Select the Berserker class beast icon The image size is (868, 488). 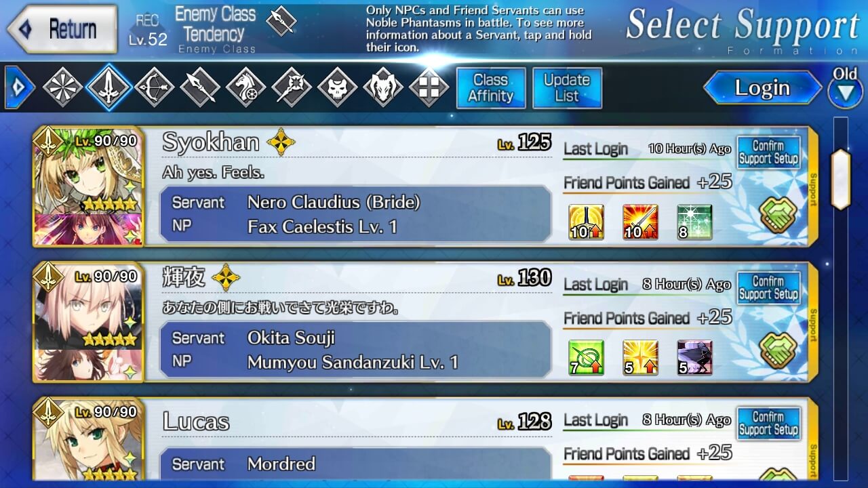pyautogui.click(x=383, y=87)
